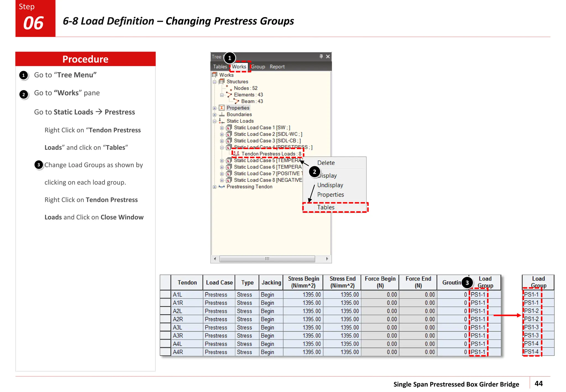
Task: Click the Boundaries support icon
Action: 222,114
